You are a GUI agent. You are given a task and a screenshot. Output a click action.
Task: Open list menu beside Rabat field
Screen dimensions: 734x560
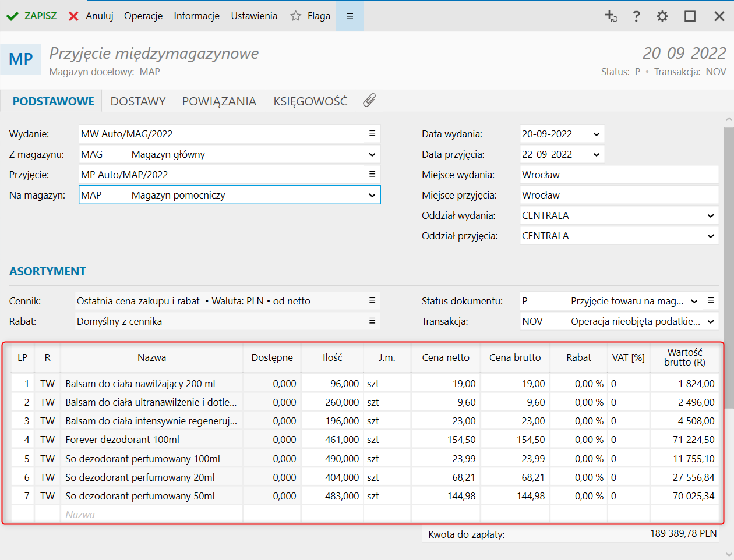372,321
